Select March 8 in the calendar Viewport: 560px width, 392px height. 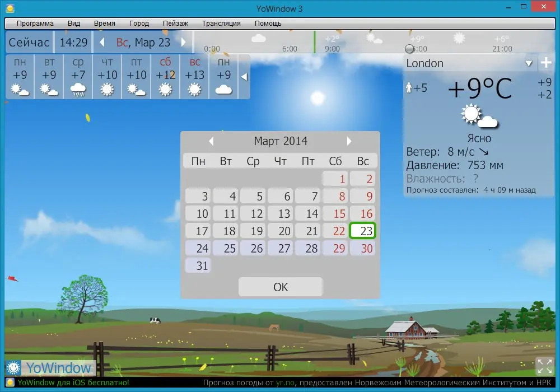point(335,196)
